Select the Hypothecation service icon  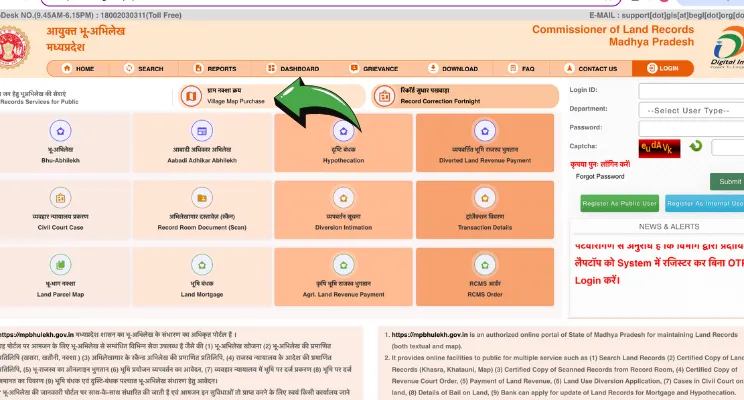pos(344,132)
